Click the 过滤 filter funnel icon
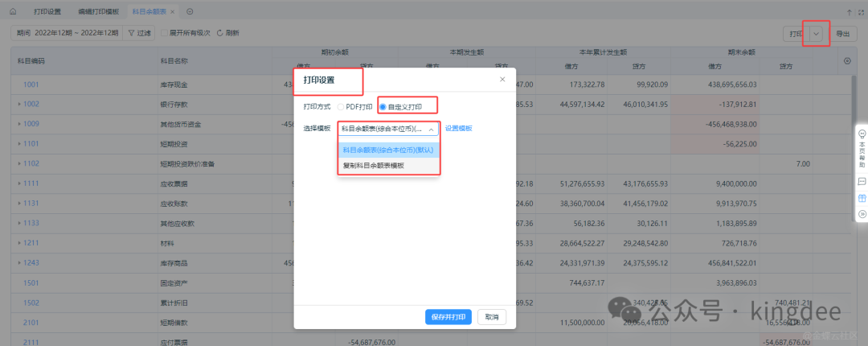The image size is (868, 346). pos(132,33)
